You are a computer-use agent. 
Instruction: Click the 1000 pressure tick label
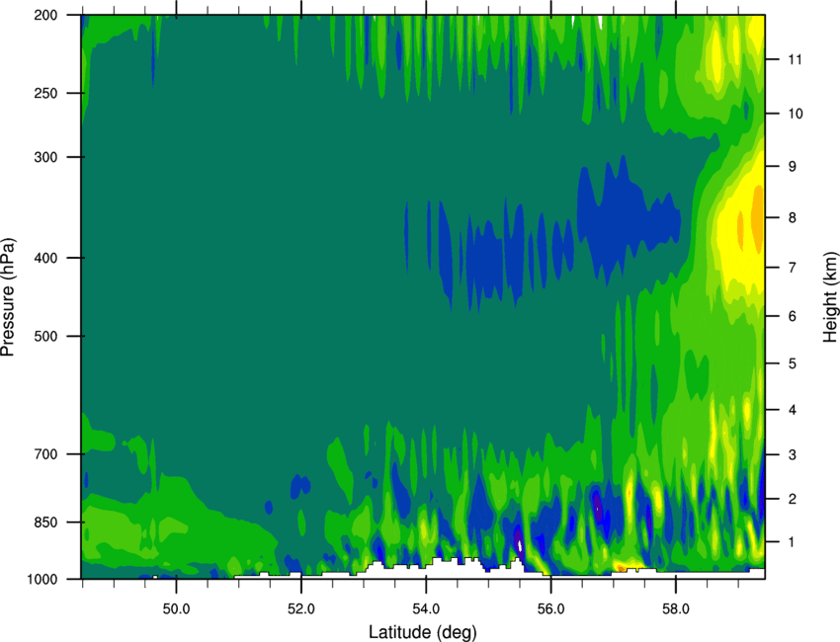42,579
